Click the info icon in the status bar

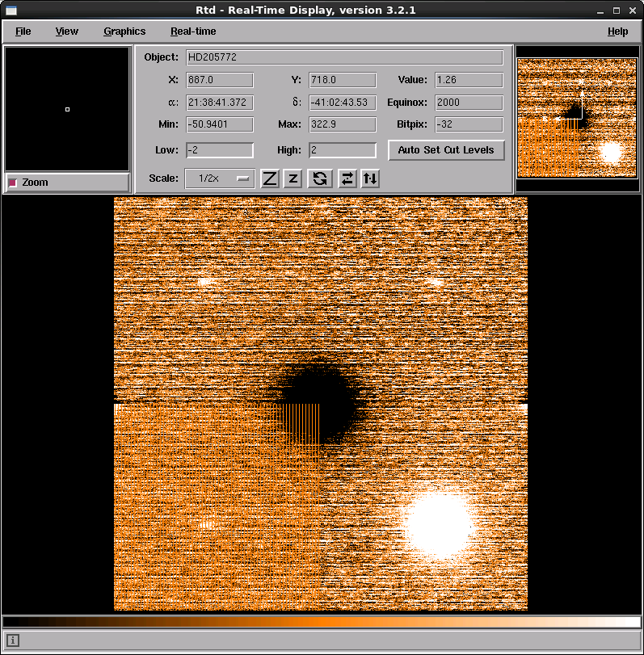[x=13, y=641]
